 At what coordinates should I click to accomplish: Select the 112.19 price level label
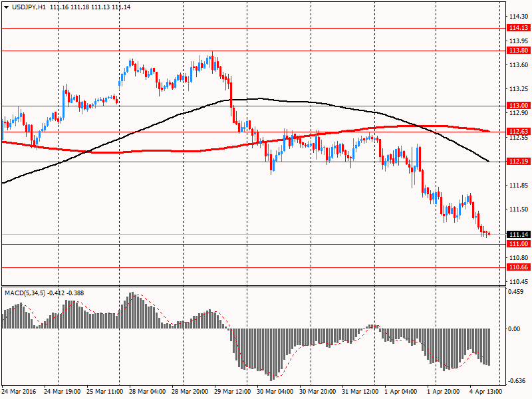(x=519, y=162)
